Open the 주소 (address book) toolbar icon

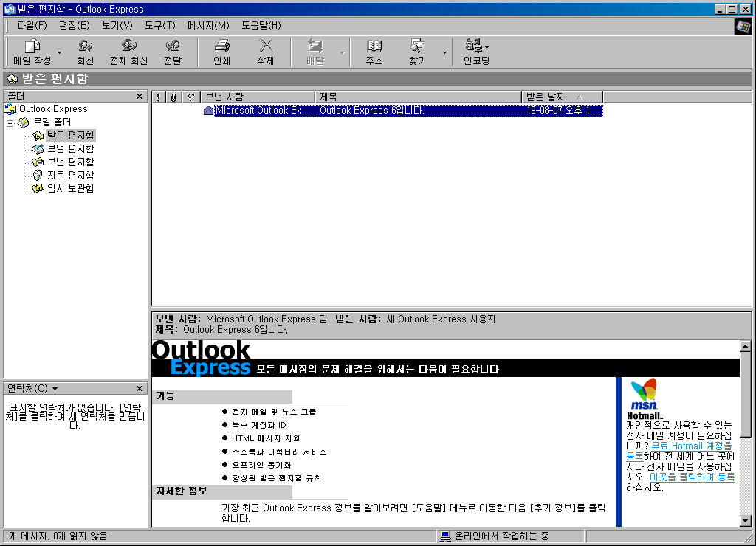(x=374, y=52)
